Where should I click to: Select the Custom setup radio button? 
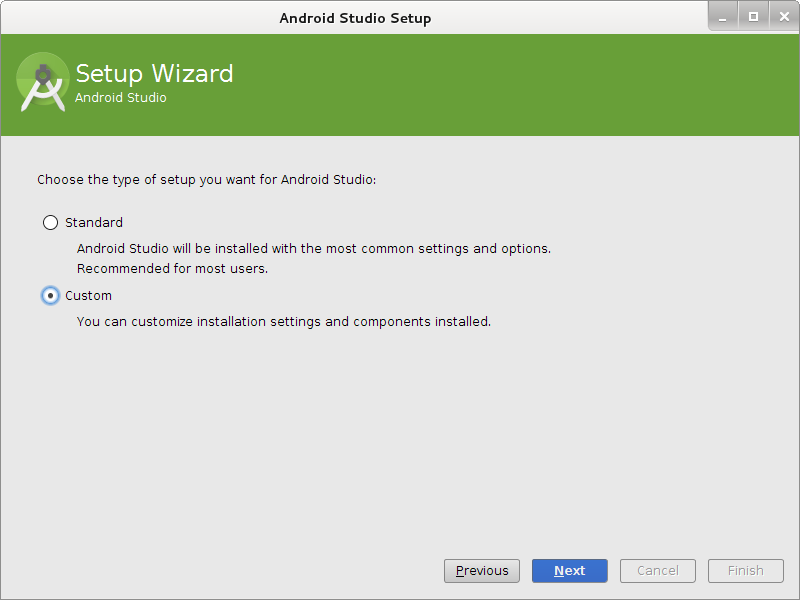click(51, 295)
